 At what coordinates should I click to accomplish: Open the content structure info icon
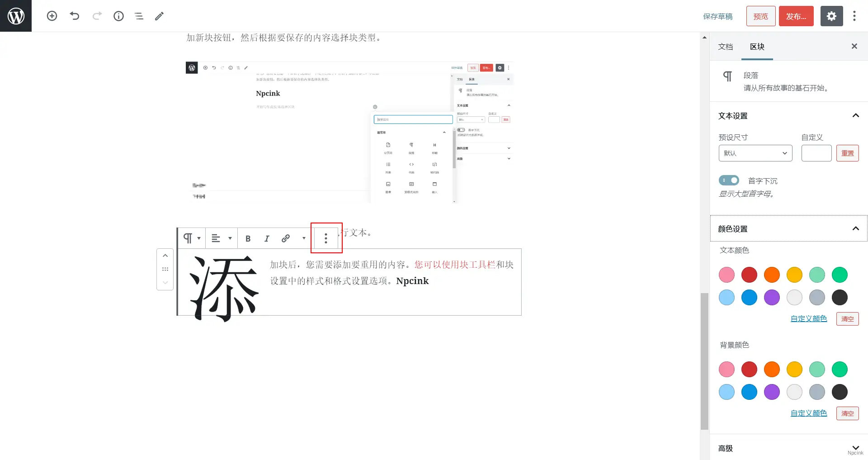118,16
